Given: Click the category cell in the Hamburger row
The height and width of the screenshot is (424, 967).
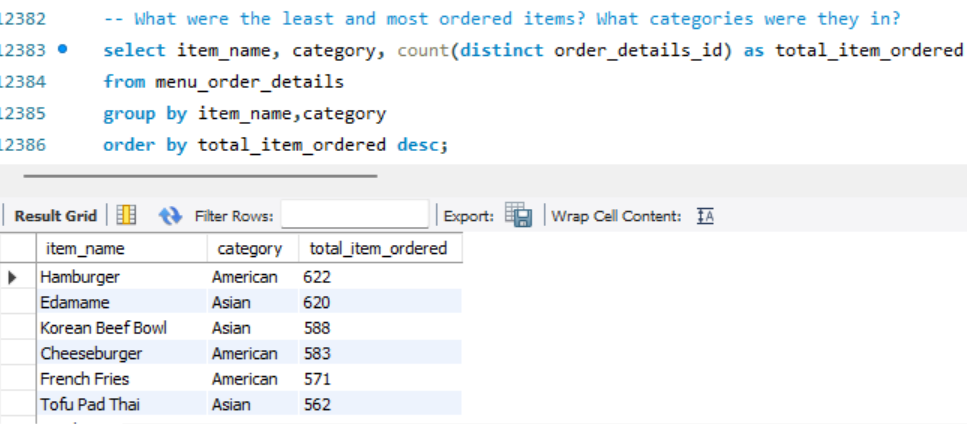Looking at the screenshot, I should point(253,277).
